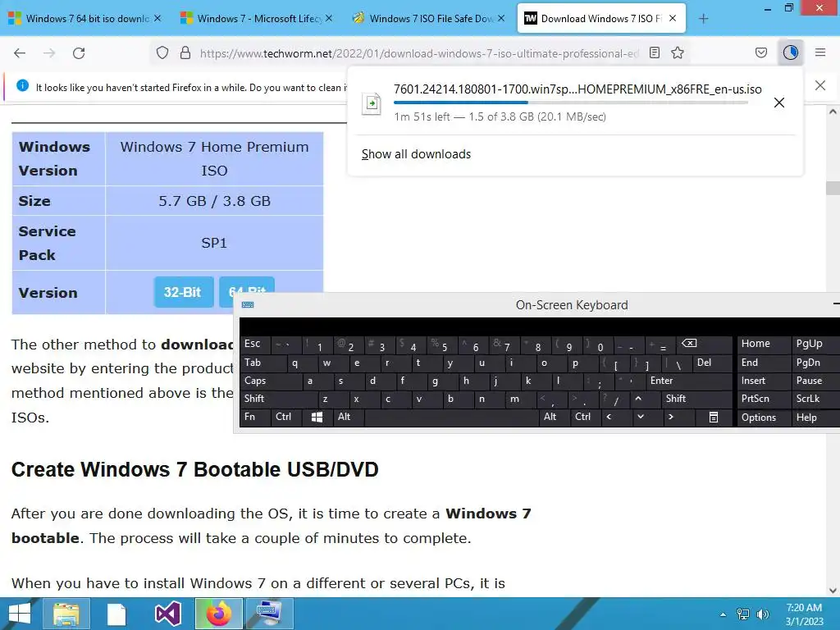View site security padlock info

[185, 53]
